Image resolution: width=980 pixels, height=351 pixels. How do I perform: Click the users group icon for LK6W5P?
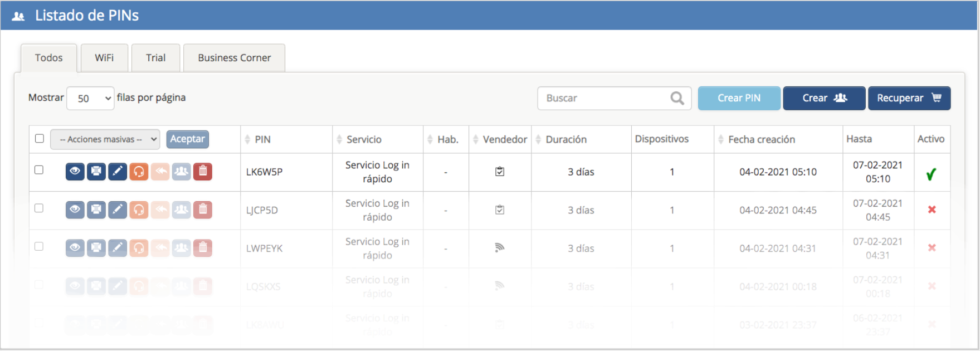pos(181,171)
